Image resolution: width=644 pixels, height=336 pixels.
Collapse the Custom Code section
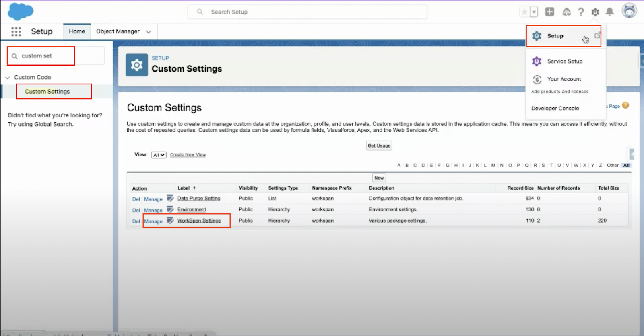[7, 78]
